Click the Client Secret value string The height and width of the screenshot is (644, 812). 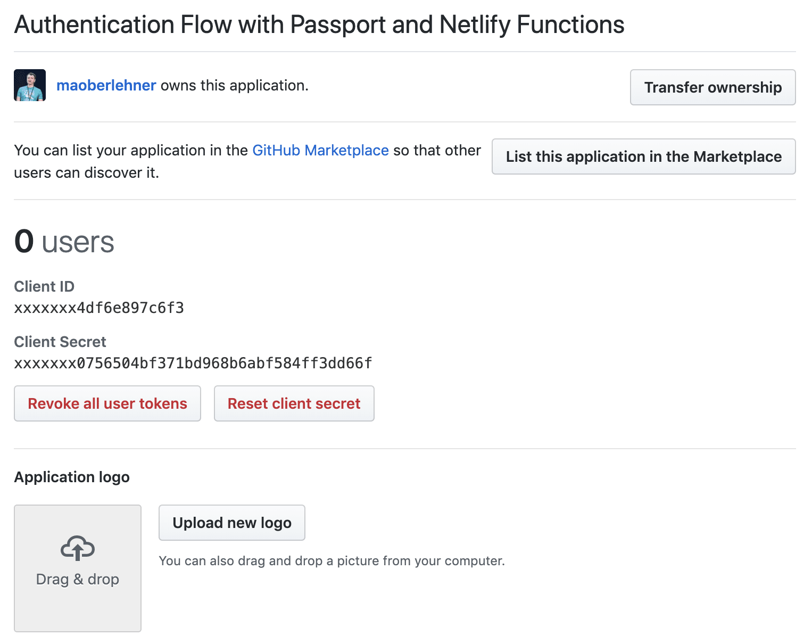[193, 364]
